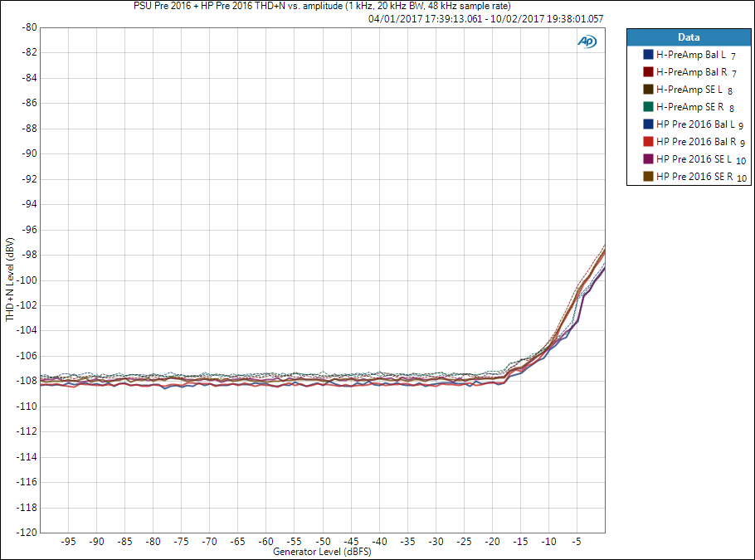Click the -50 x-axis tick label
This screenshot has height=560, width=755.
323,542
